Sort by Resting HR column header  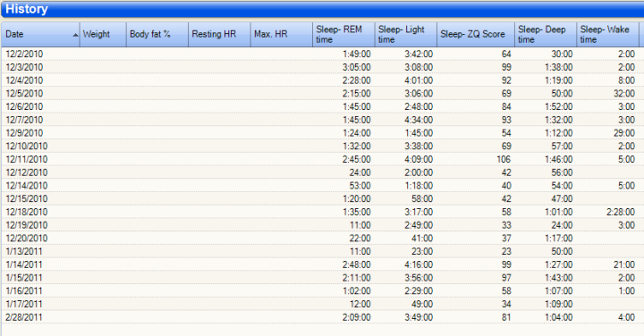tap(219, 35)
